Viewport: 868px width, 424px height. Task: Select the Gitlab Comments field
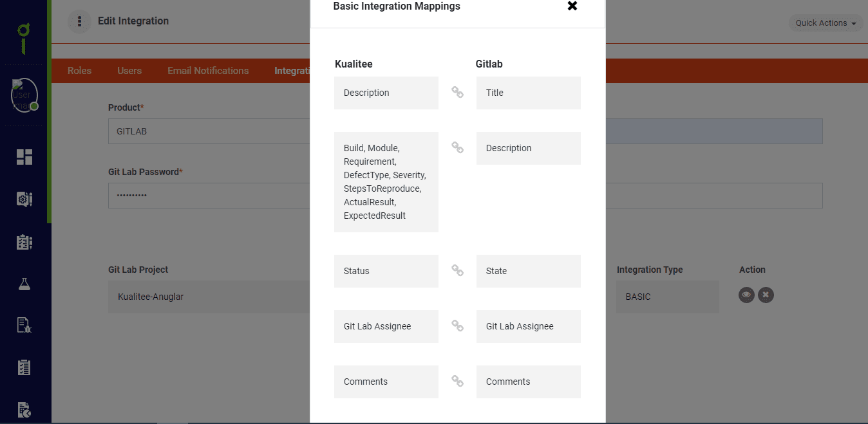[x=529, y=382]
